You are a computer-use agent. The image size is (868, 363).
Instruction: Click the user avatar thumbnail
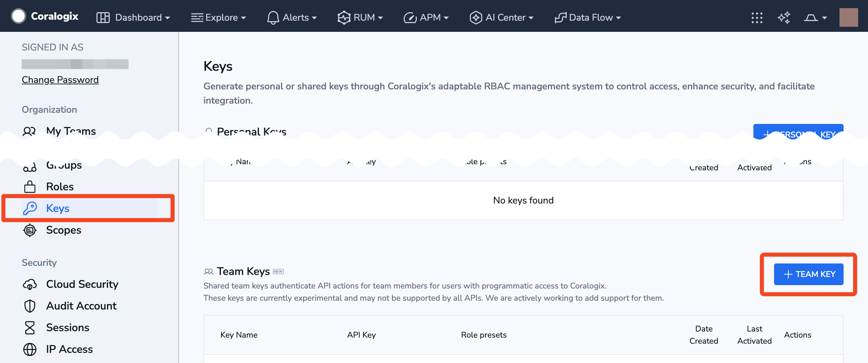point(849,18)
